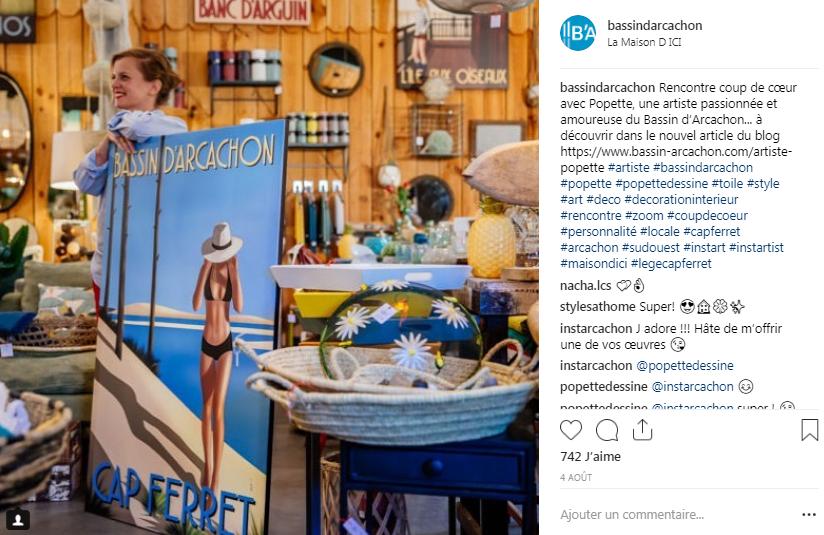Click the 4 AOÛT post date
The image size is (824, 535).
click(576, 477)
